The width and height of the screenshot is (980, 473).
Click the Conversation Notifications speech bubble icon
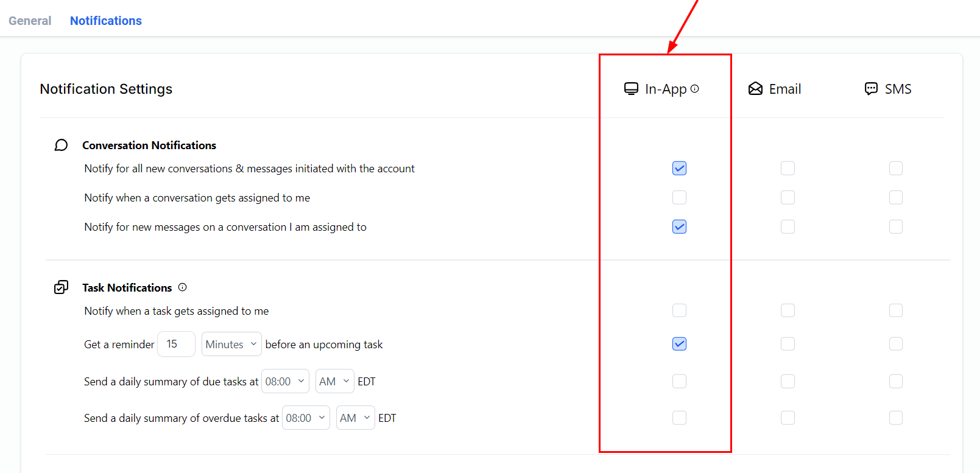pyautogui.click(x=61, y=145)
